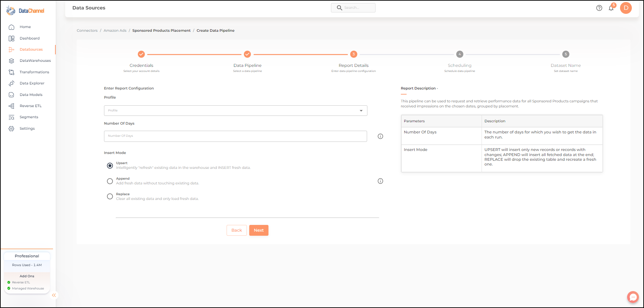Screen dimensions: 644x308
Task: Click the Report Details step 3 circle
Action: tap(354, 54)
